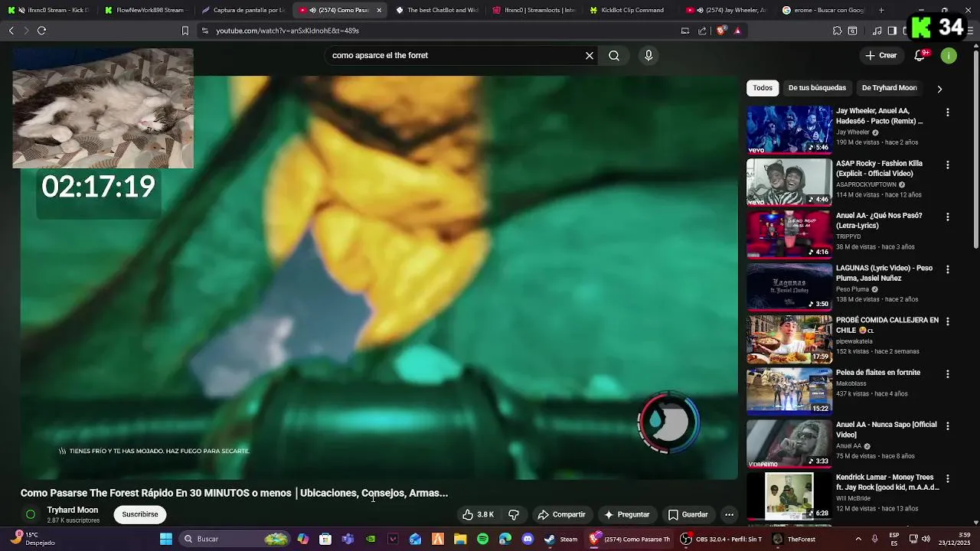Go back in browser history

pyautogui.click(x=11, y=31)
